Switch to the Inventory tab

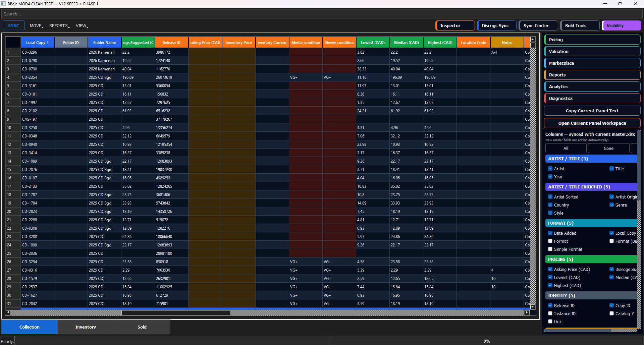(x=86, y=327)
